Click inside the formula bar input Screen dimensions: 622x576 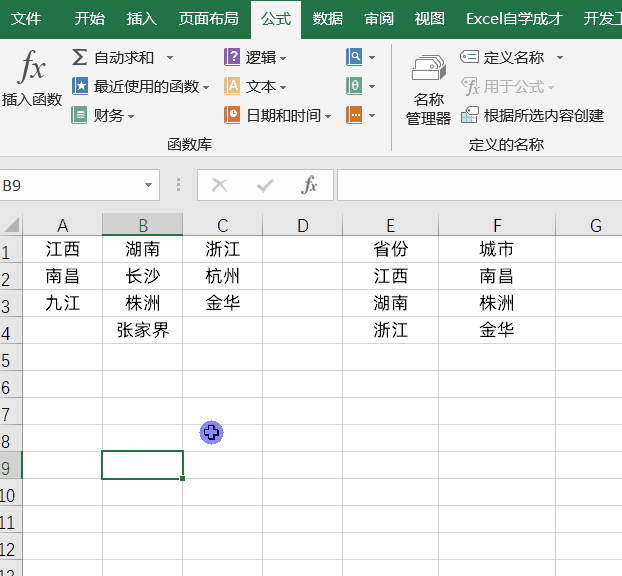coord(479,185)
